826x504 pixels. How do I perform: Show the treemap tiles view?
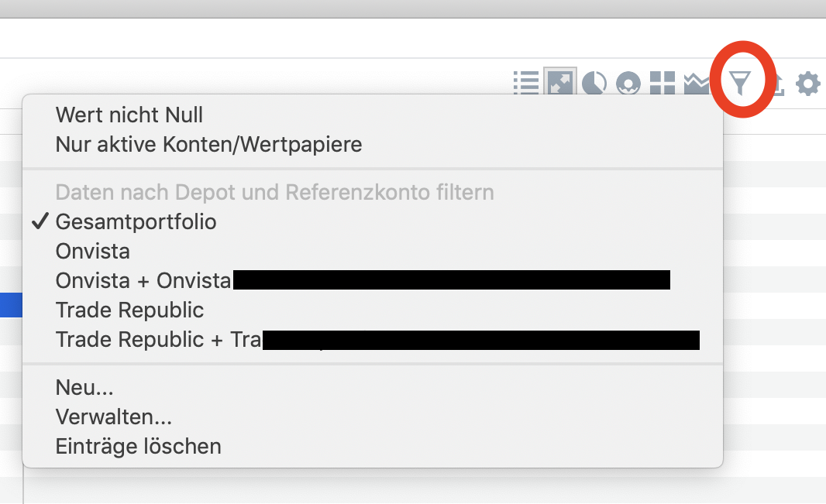click(x=663, y=83)
